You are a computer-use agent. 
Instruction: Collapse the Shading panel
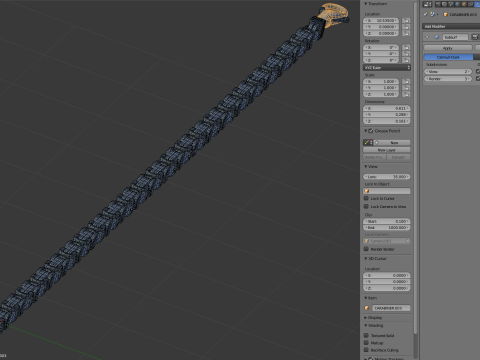(x=366, y=325)
